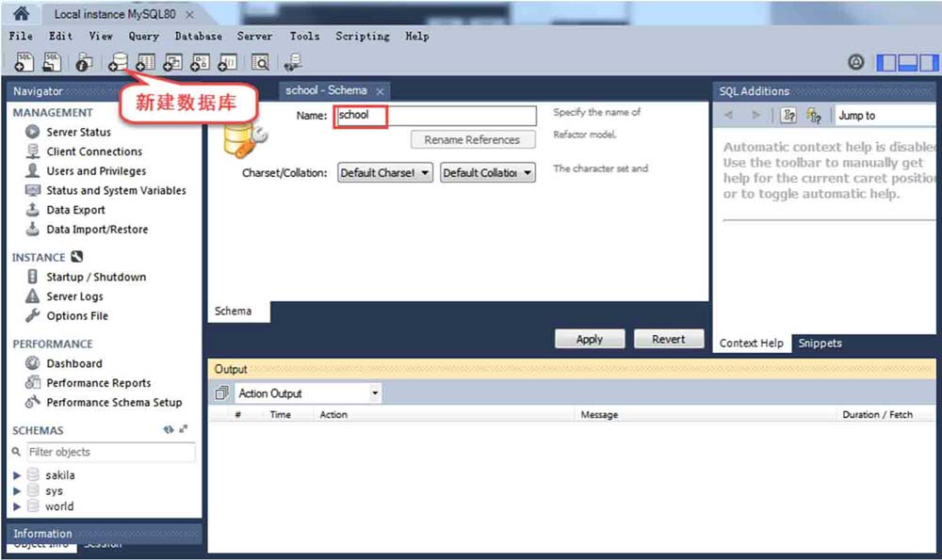
Task: Expand the world schema
Action: point(17,506)
